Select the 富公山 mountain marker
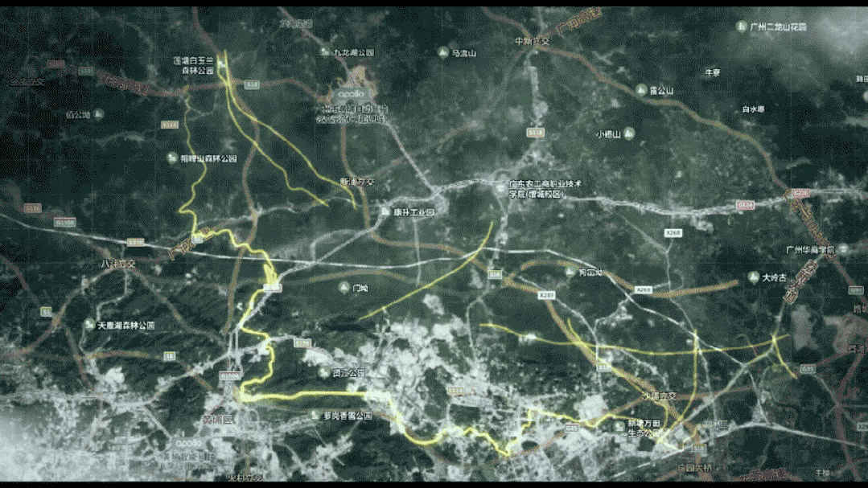Viewport: 868px width, 488px height. pyautogui.click(x=641, y=90)
